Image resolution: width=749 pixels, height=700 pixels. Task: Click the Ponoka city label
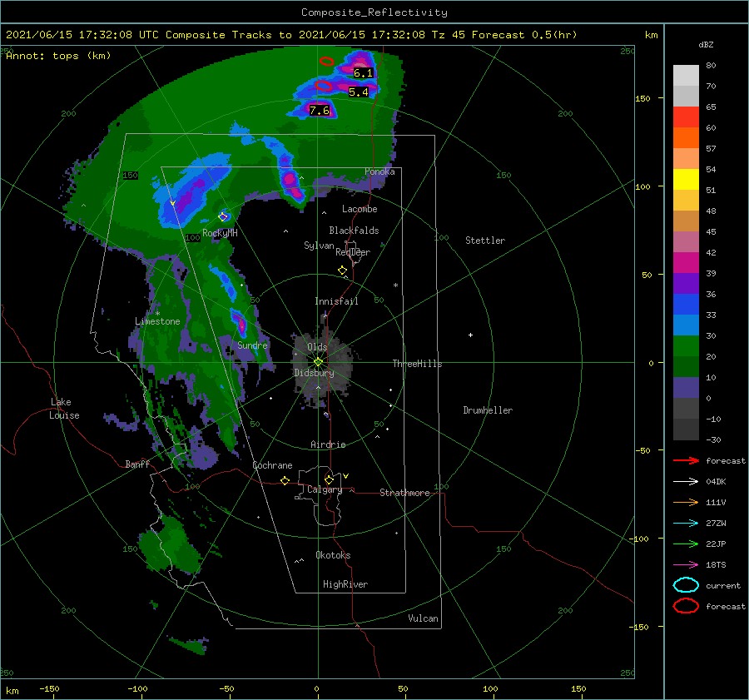click(379, 171)
